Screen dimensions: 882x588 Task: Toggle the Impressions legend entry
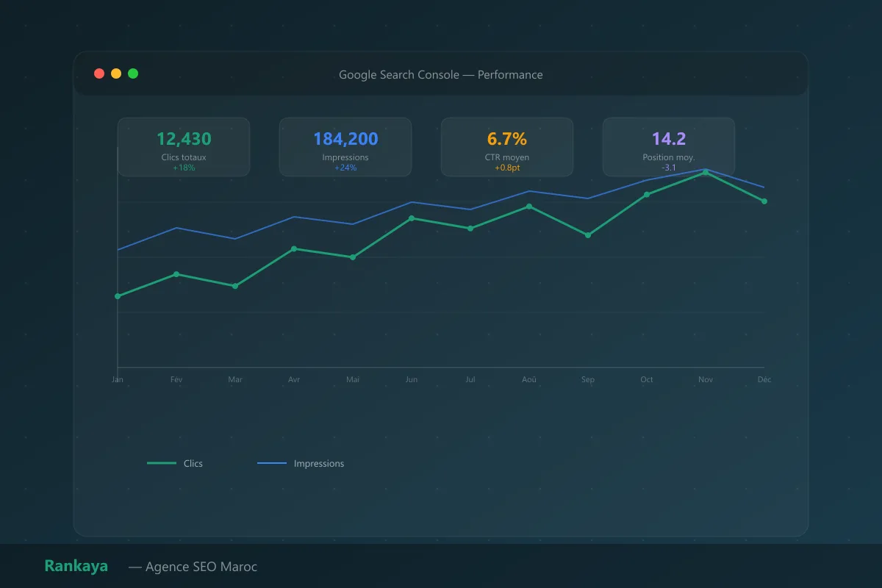(301, 463)
